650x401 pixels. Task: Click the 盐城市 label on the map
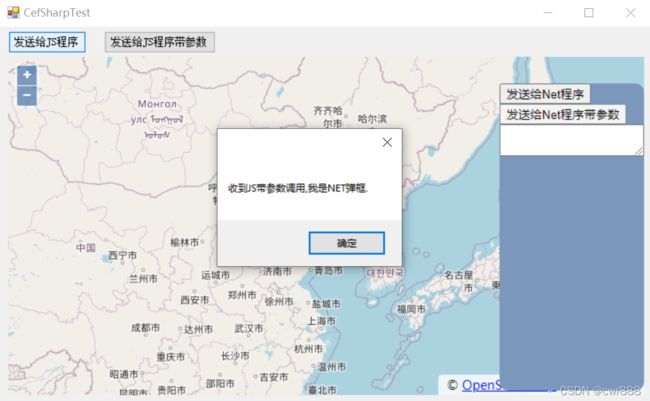(x=326, y=304)
